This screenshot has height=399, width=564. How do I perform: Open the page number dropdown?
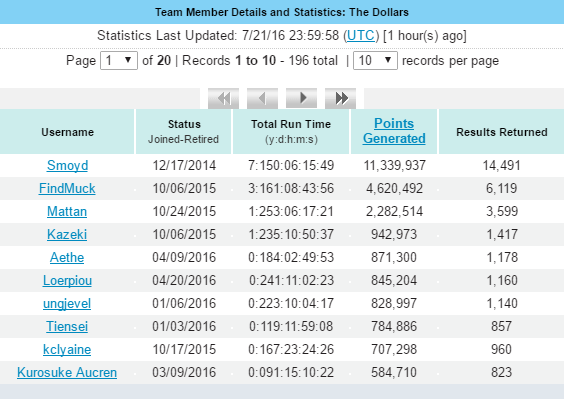119,60
